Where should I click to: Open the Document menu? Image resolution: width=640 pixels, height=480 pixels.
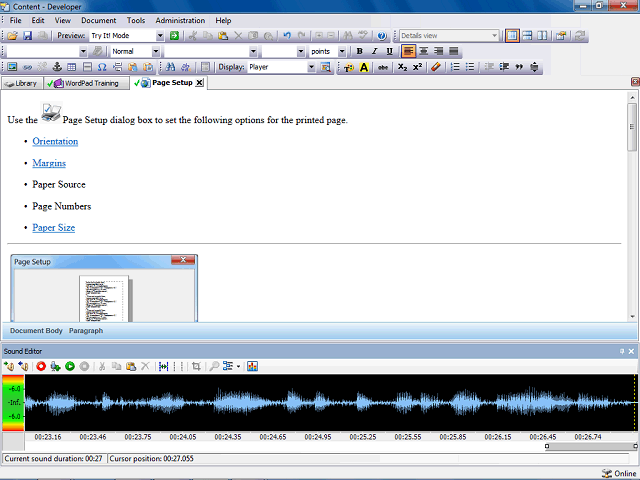(x=98, y=20)
